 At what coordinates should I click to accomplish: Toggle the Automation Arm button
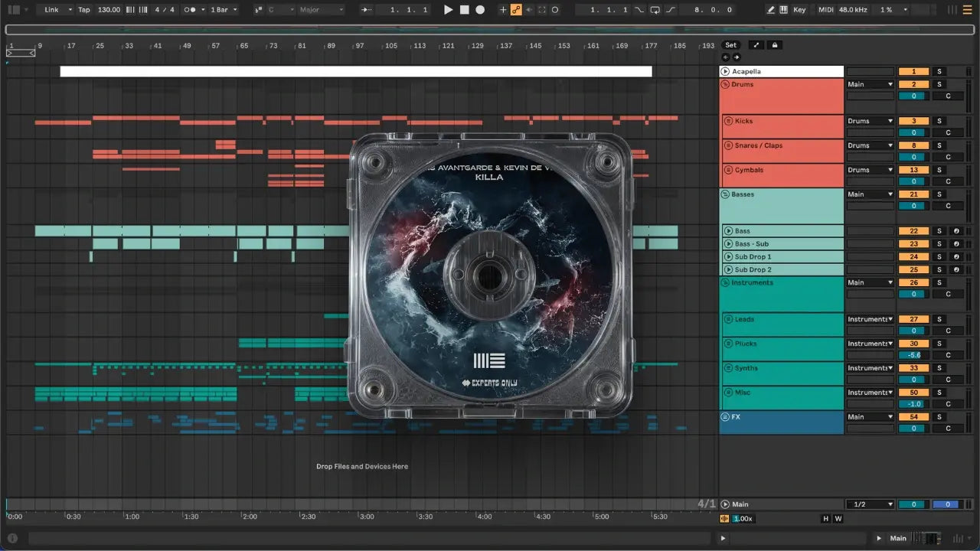pos(516,10)
